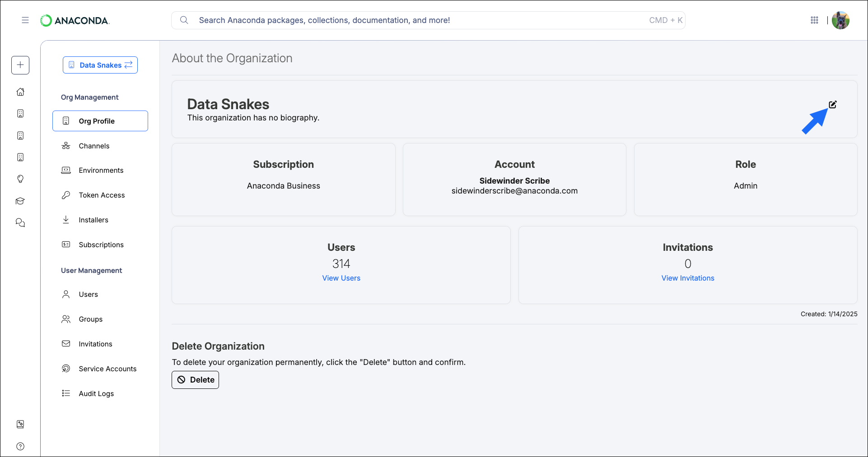The height and width of the screenshot is (457, 868).
Task: Click the View Users link
Action: 341,278
